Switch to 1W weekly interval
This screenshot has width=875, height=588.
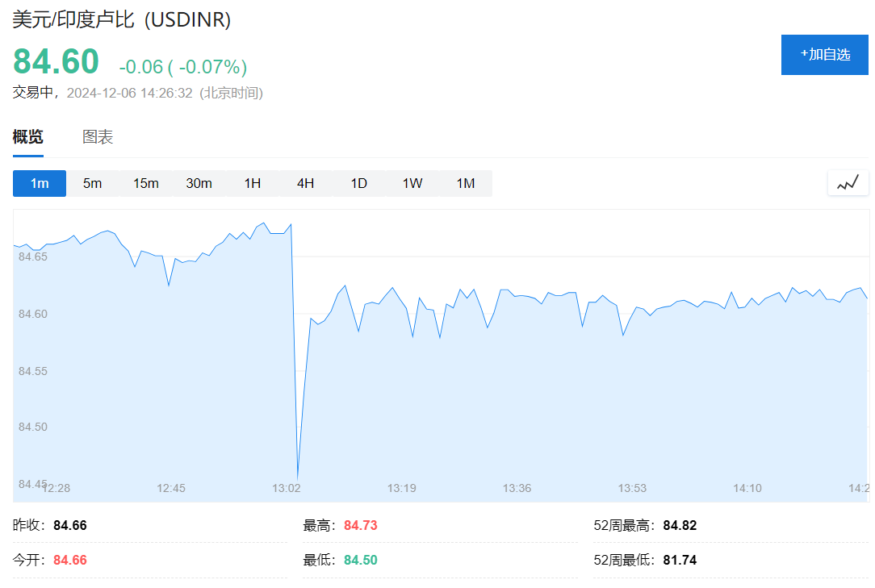tap(412, 183)
